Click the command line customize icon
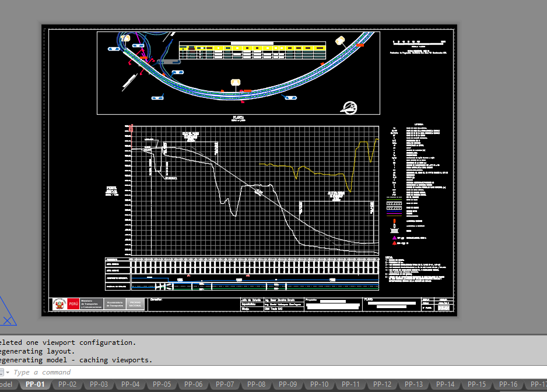Viewport: 547px width, 392px height. [2, 372]
